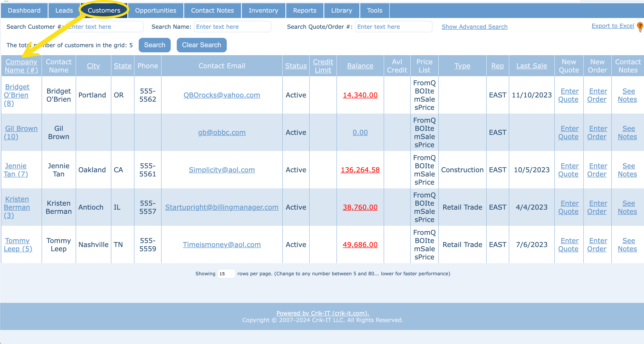Click Export to Excel link
The image size is (644, 344).
(x=612, y=26)
